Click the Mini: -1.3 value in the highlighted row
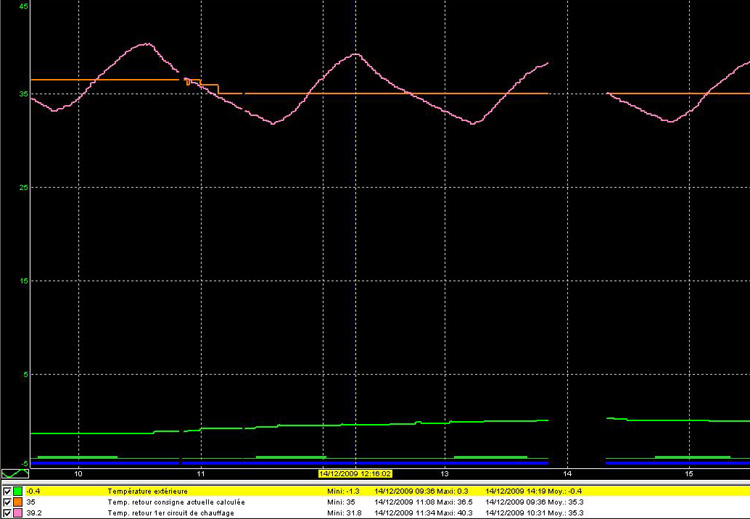The width and height of the screenshot is (750, 519). coord(346,491)
